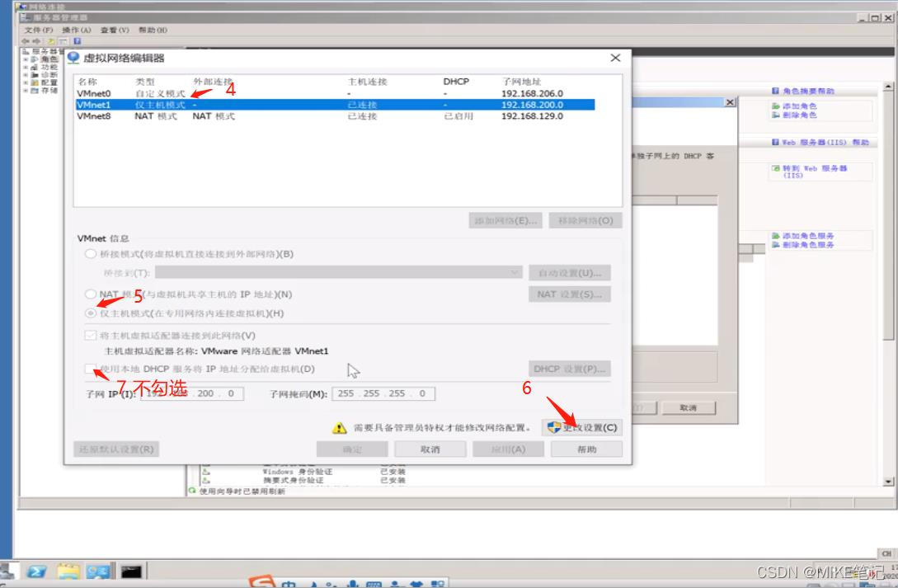Click the 功能 node icon in Server Manager tree
The image size is (898, 588).
[35, 68]
